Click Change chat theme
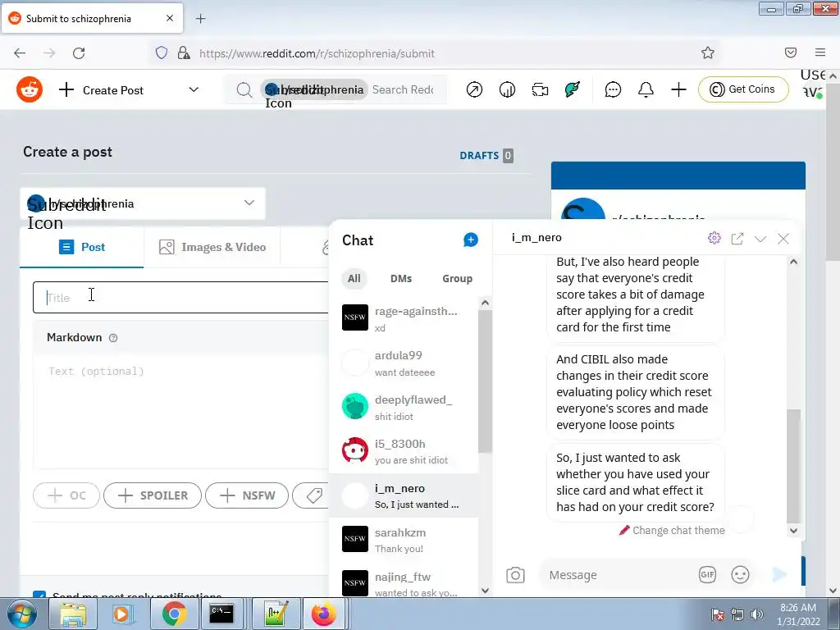840x630 pixels. (x=672, y=531)
